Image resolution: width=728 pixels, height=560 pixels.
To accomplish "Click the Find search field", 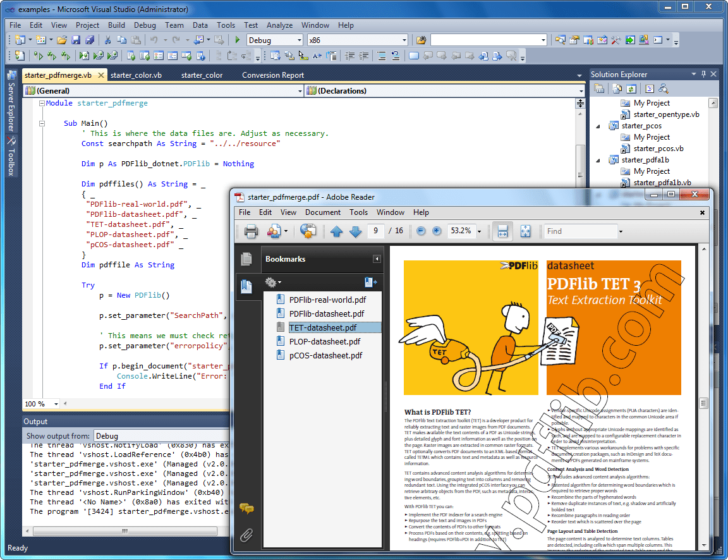I will [580, 231].
